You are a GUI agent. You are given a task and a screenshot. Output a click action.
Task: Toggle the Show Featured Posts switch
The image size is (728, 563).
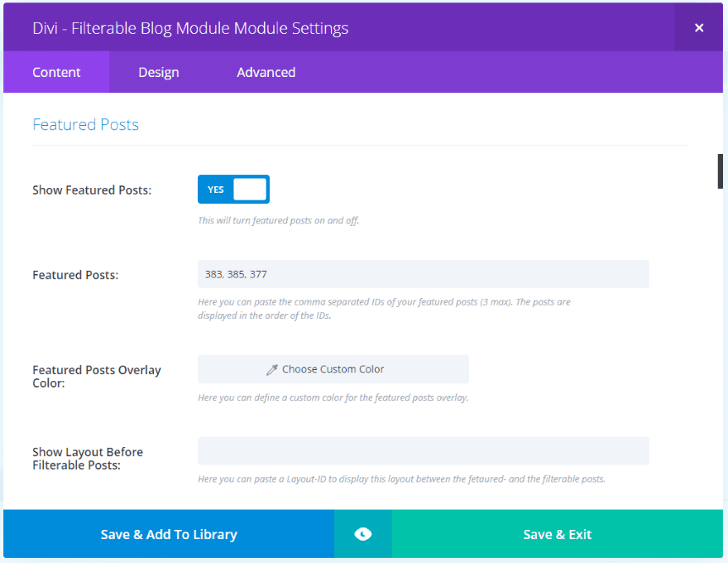[233, 190]
